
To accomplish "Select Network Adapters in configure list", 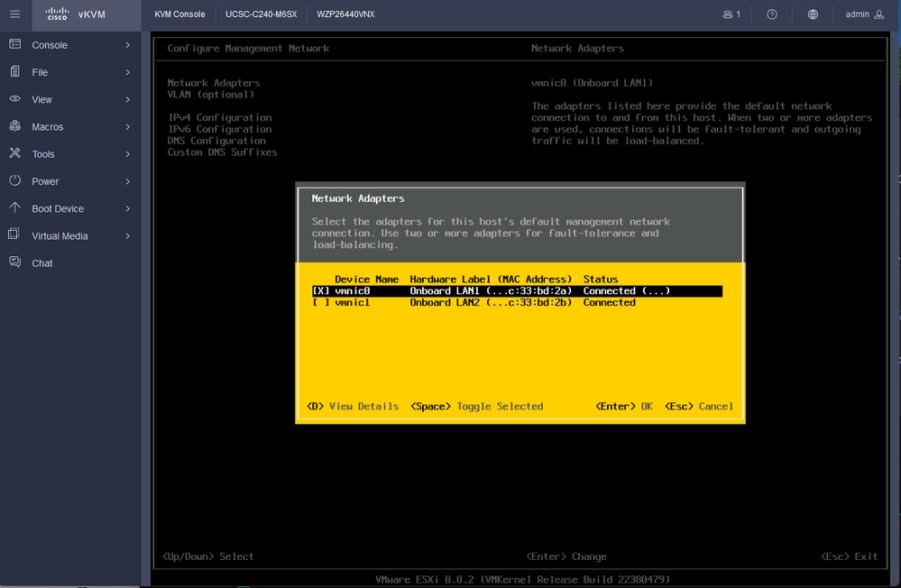I will pyautogui.click(x=213, y=83).
